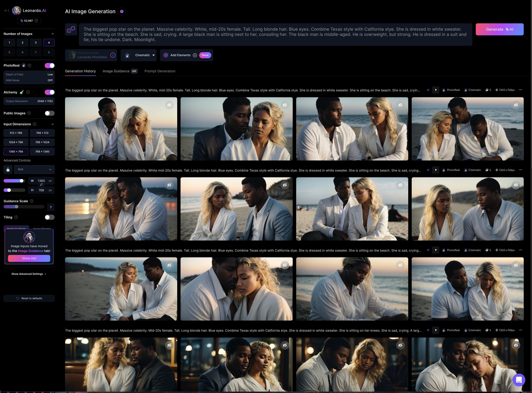The width and height of the screenshot is (532, 393).
Task: Click Reset to defaults
Action: click(x=29, y=298)
